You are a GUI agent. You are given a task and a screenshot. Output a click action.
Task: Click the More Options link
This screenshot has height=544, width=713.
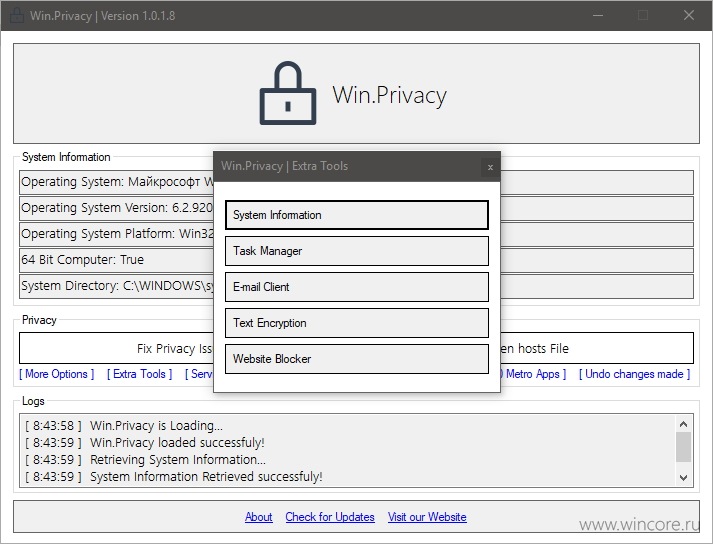(x=56, y=374)
